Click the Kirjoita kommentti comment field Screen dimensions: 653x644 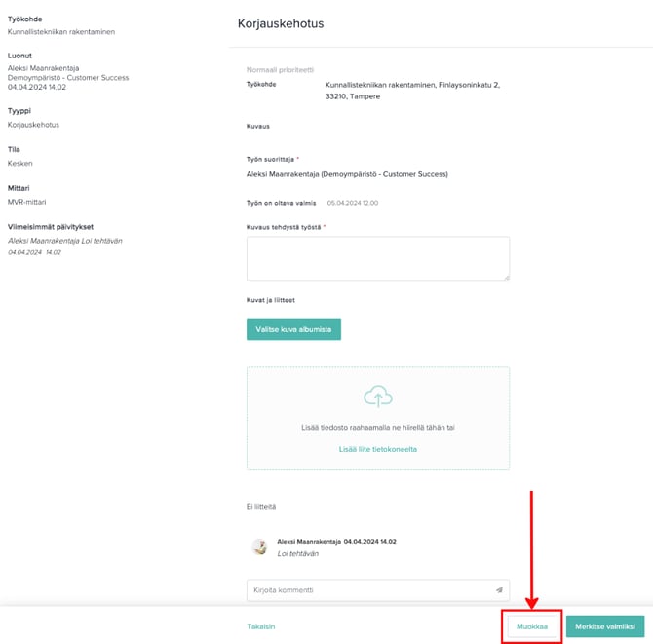(x=370, y=590)
